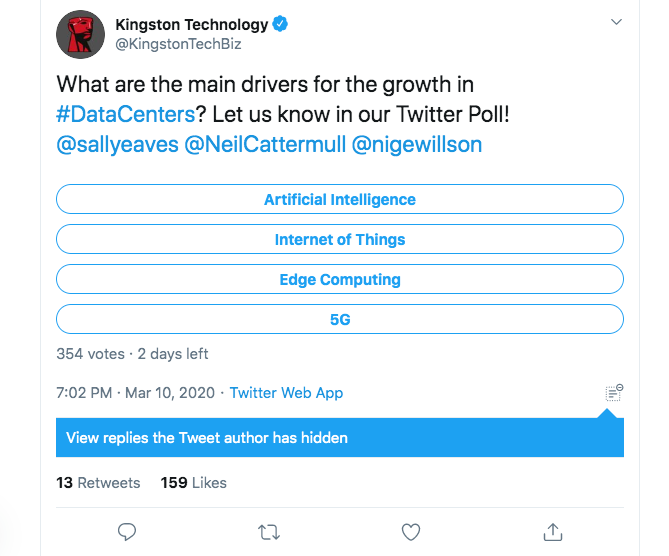669x556 pixels.
Task: View replies the Tweet author has hidden
Action: (x=207, y=438)
